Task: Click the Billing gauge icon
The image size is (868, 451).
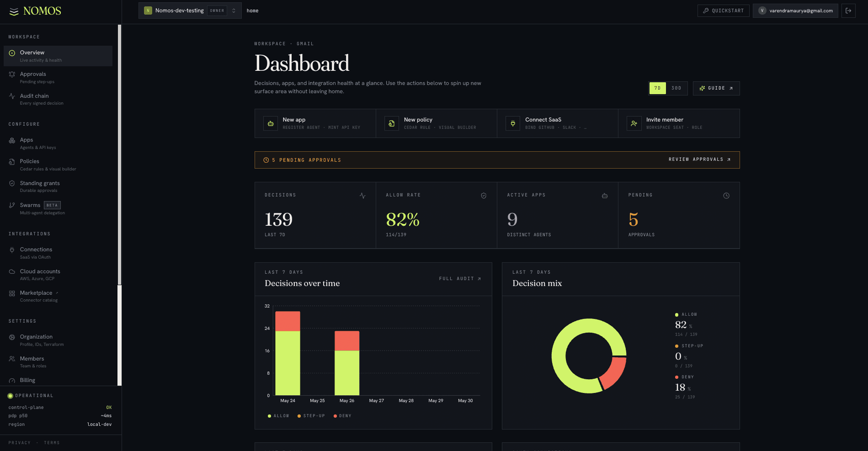Action: point(12,381)
